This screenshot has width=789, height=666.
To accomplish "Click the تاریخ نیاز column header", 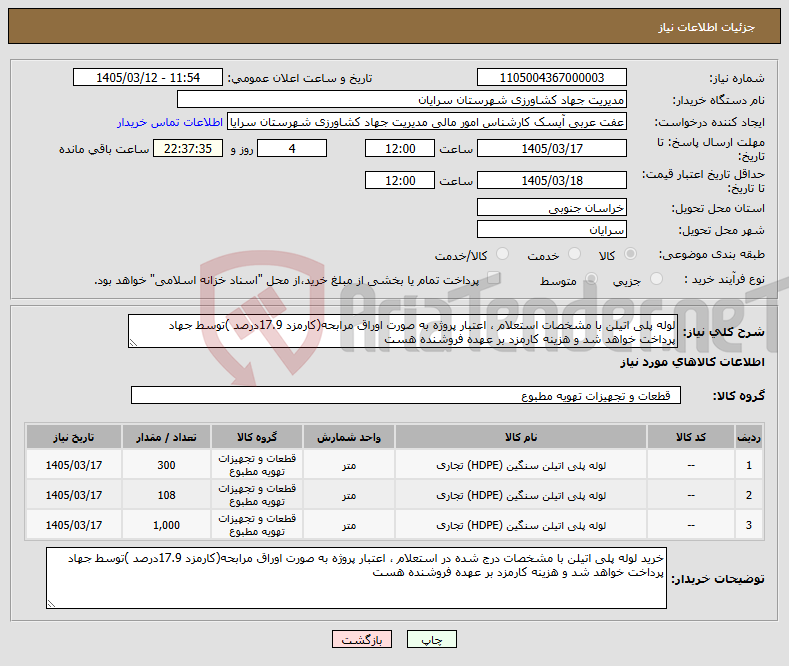I will (74, 437).
